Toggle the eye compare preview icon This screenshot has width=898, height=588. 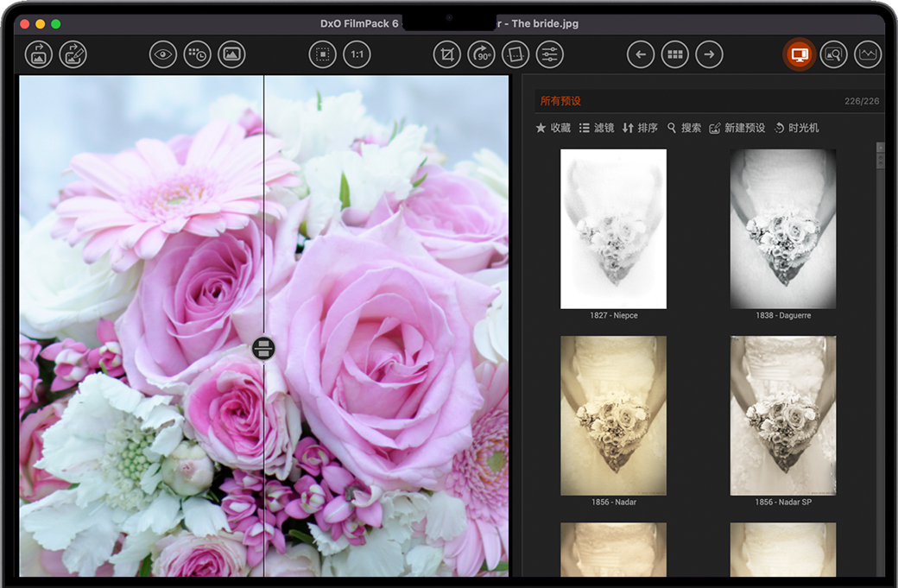[162, 55]
